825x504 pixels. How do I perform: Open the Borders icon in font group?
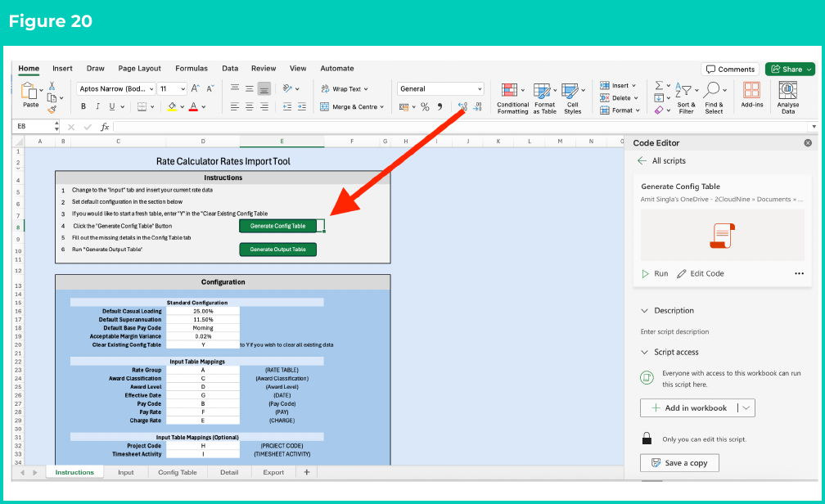[x=142, y=106]
